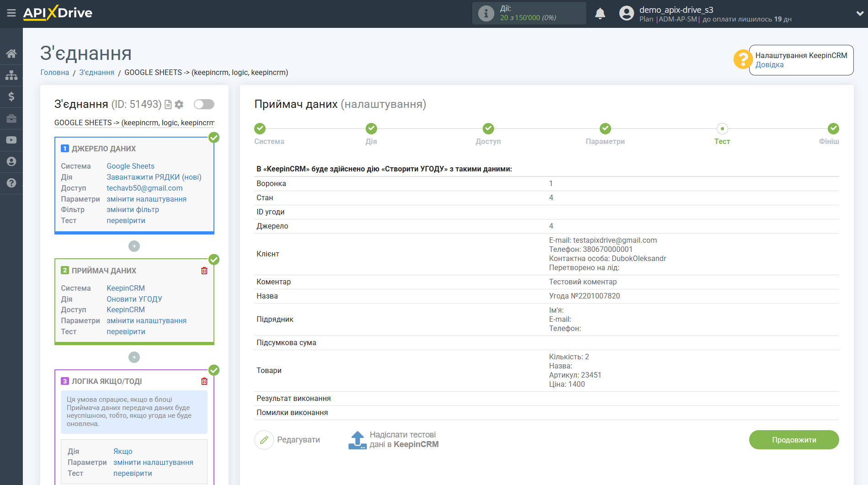Click the Продовжити button

[x=794, y=440]
